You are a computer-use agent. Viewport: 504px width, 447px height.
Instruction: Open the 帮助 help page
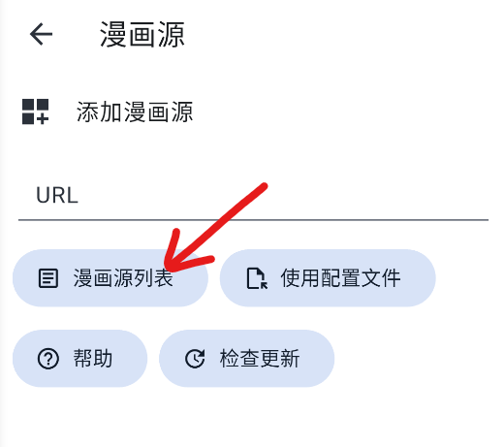coord(79,359)
